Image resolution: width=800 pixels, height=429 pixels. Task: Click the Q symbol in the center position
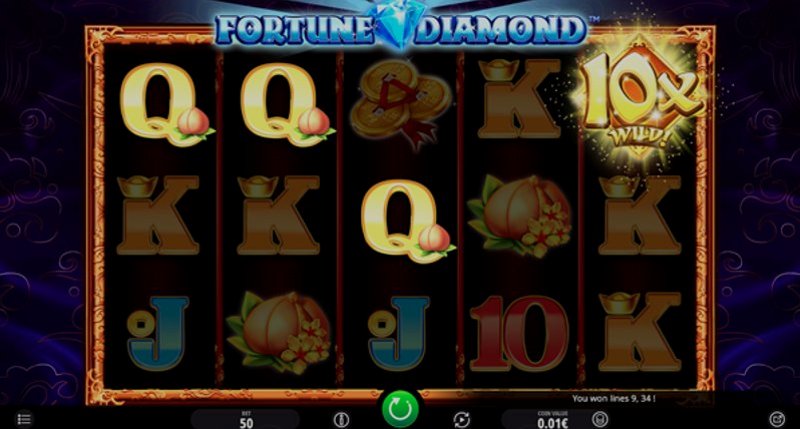(406, 221)
